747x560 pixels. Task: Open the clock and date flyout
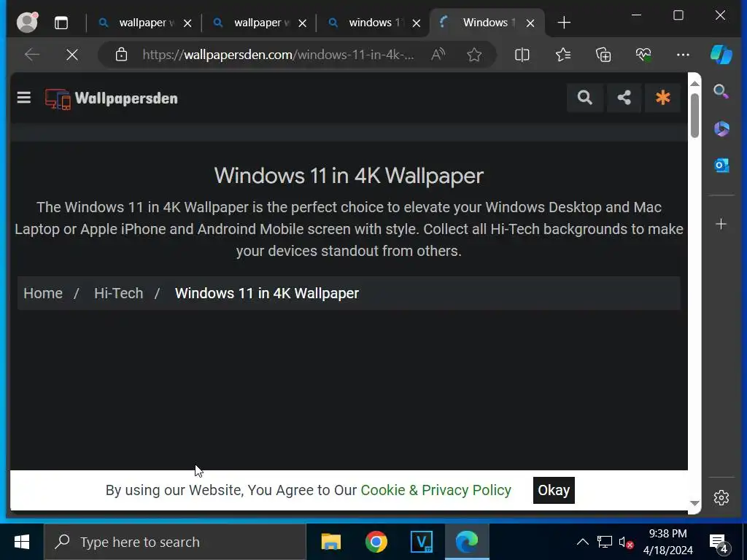(668, 542)
